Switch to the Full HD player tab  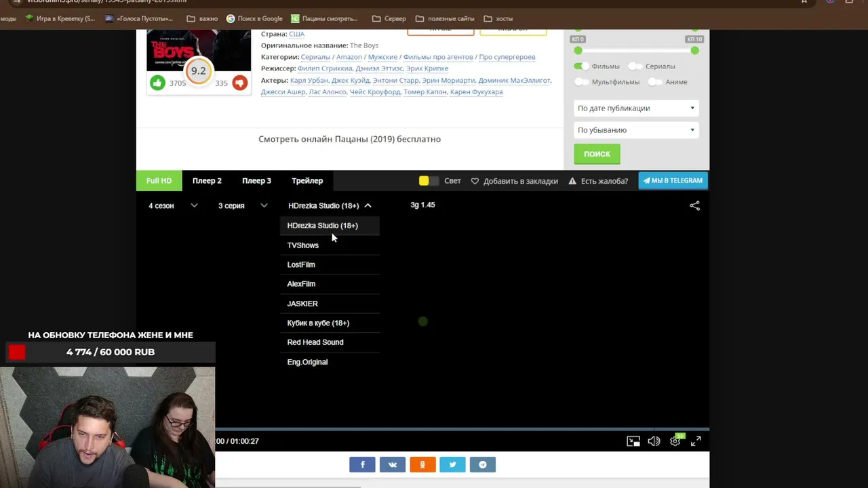pos(159,181)
